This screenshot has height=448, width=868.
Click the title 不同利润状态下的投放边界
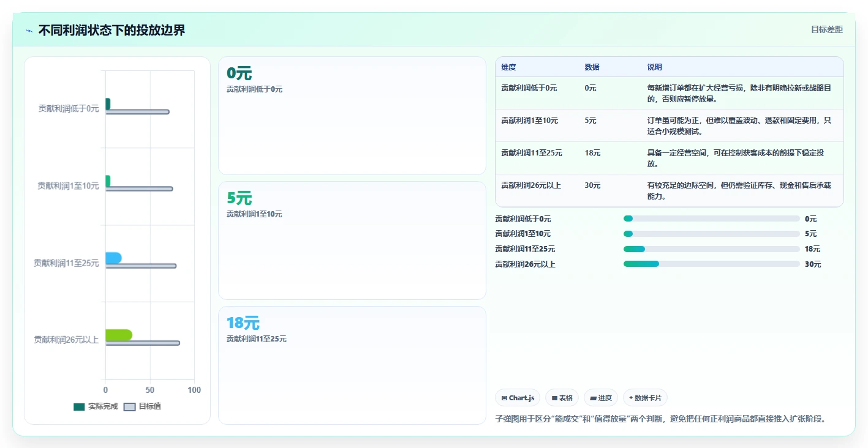pos(111,30)
